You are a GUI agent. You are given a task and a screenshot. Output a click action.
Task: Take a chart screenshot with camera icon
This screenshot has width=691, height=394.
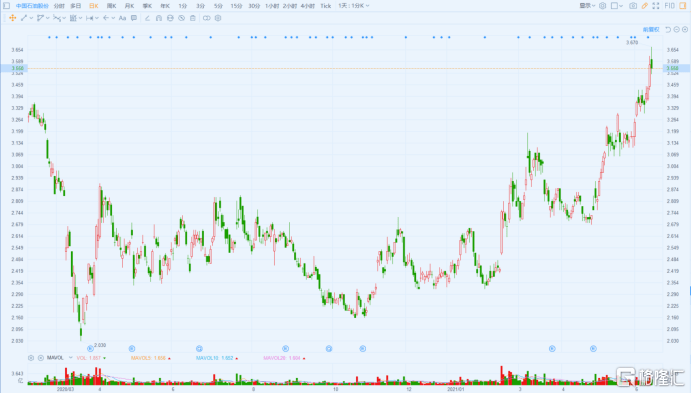click(633, 6)
